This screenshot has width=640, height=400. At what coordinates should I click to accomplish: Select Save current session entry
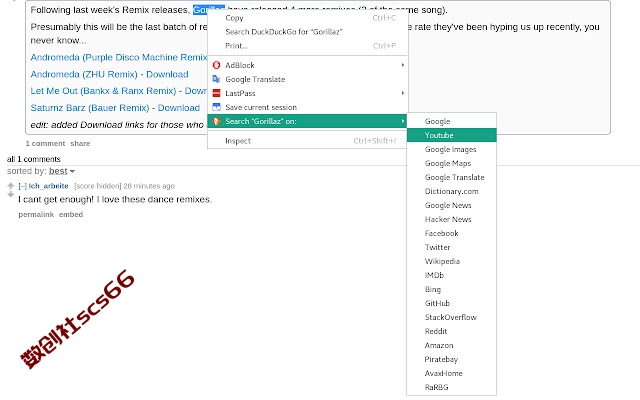308,107
